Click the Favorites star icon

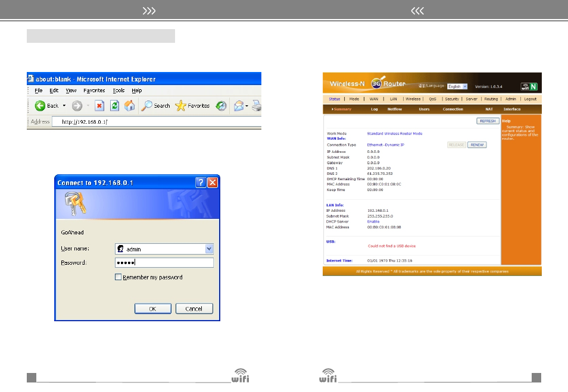[180, 106]
